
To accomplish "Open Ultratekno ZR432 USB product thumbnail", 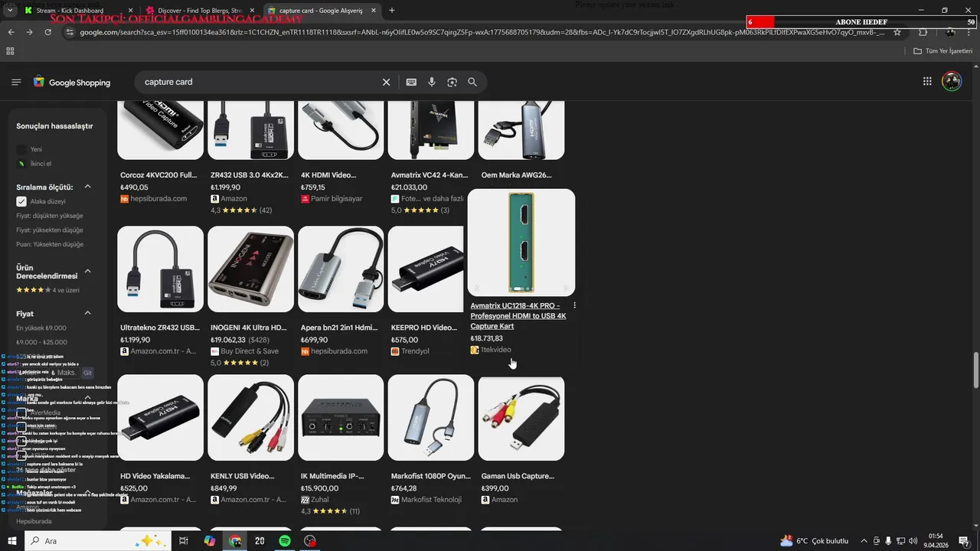I will [x=160, y=269].
